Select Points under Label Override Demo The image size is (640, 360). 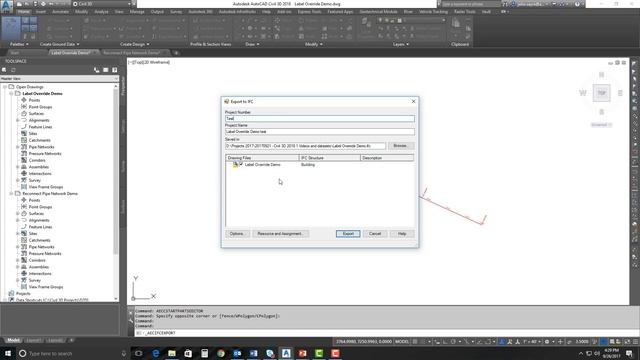click(x=34, y=100)
